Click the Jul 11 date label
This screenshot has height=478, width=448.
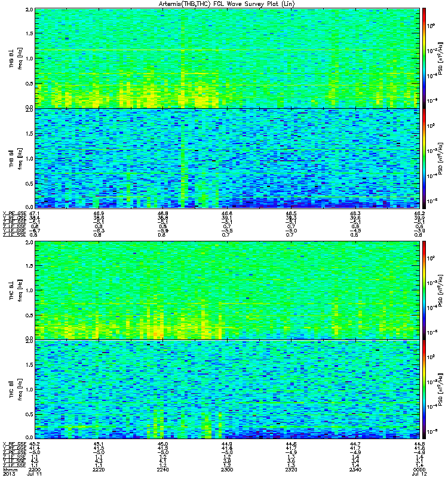pyautogui.click(x=35, y=474)
